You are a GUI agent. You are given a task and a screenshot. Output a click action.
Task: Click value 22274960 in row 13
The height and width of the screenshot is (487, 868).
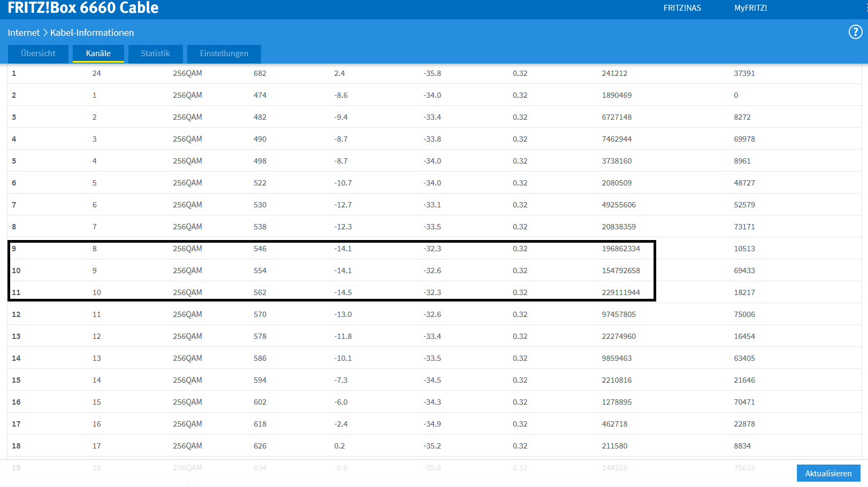click(619, 336)
